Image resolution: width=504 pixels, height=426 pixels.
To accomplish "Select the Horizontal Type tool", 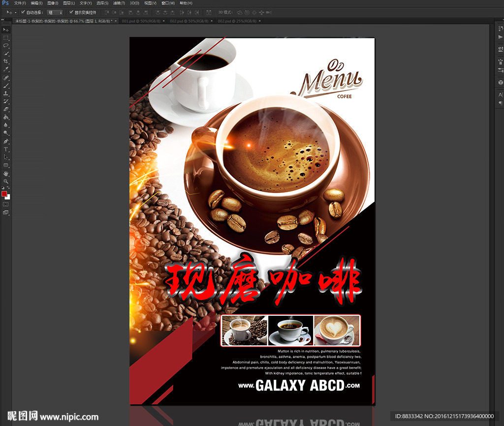I will pyautogui.click(x=6, y=149).
